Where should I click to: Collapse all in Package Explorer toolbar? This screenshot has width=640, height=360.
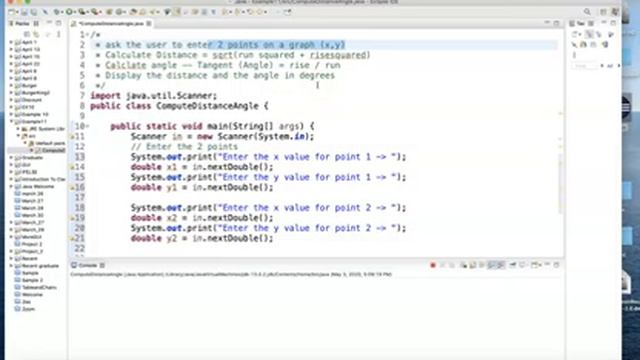(27, 34)
